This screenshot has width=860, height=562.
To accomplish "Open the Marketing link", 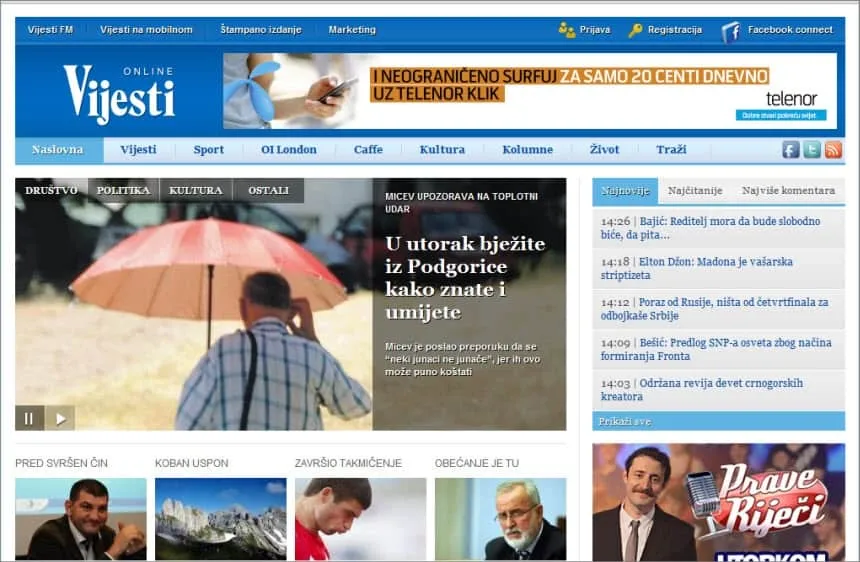I will click(352, 30).
